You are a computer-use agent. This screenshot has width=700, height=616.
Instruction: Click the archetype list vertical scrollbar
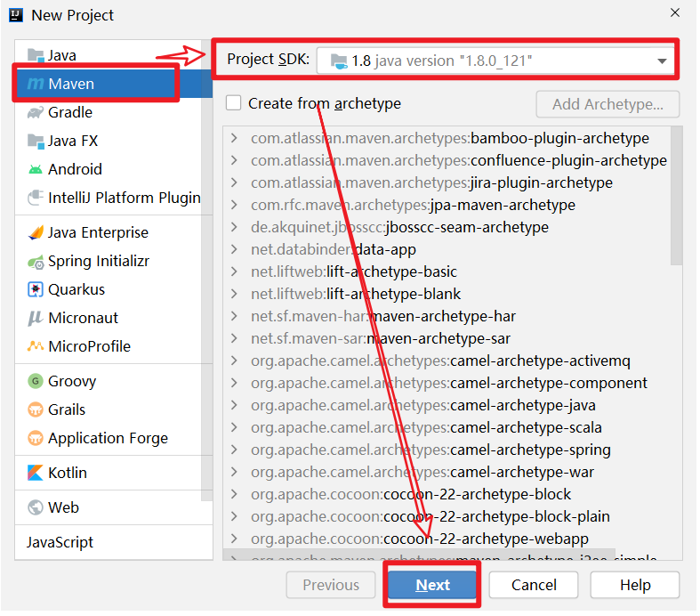(x=677, y=196)
